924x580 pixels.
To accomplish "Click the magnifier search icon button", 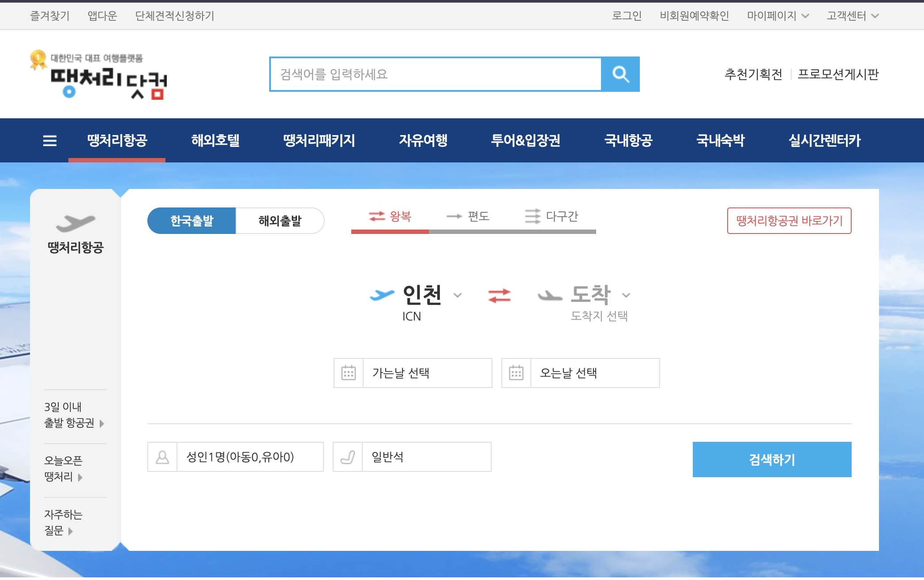I will pos(620,74).
